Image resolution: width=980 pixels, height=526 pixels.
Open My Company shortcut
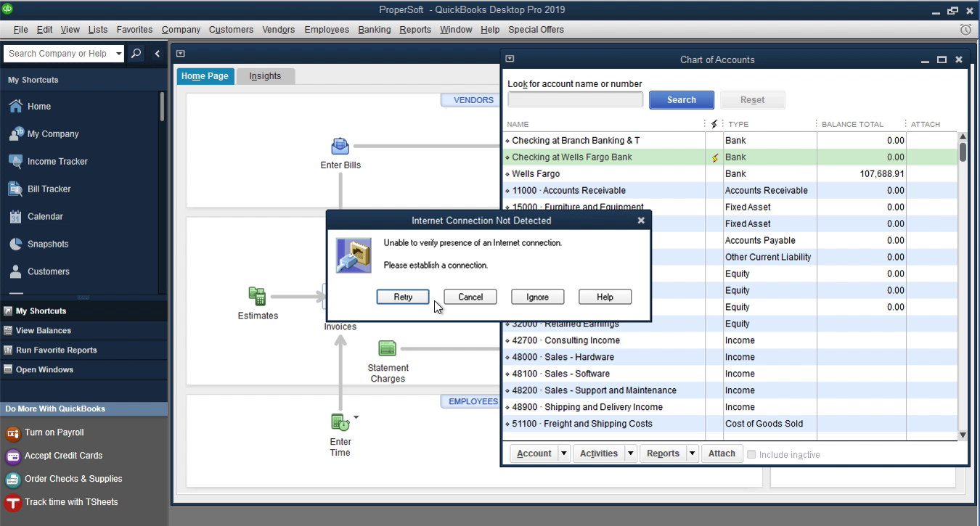pos(43,133)
